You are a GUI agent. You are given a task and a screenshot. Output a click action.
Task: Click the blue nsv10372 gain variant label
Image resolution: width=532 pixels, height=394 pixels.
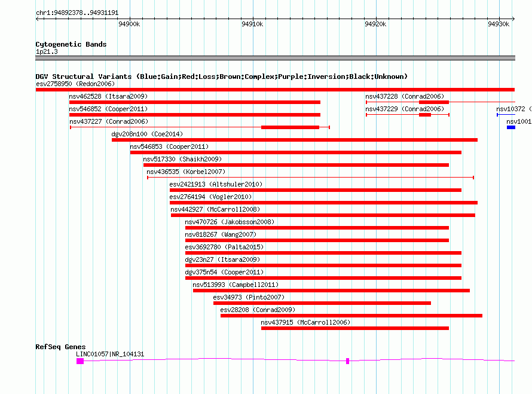tap(513, 109)
